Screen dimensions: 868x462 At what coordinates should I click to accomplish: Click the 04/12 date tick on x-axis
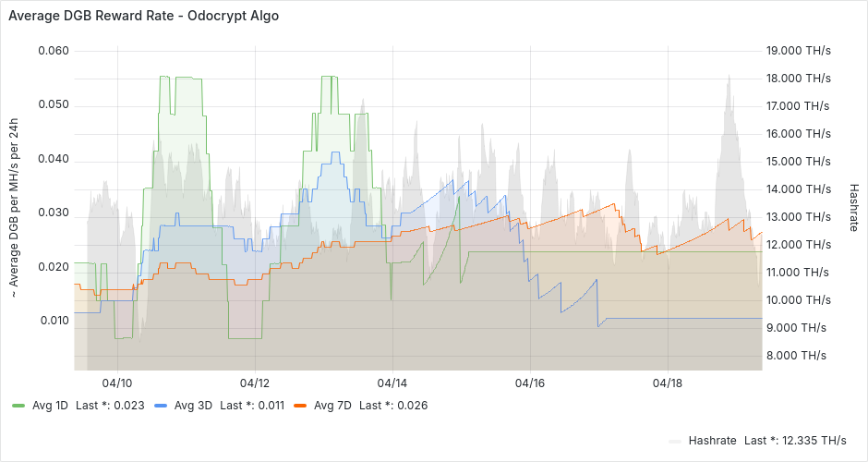[x=255, y=383]
